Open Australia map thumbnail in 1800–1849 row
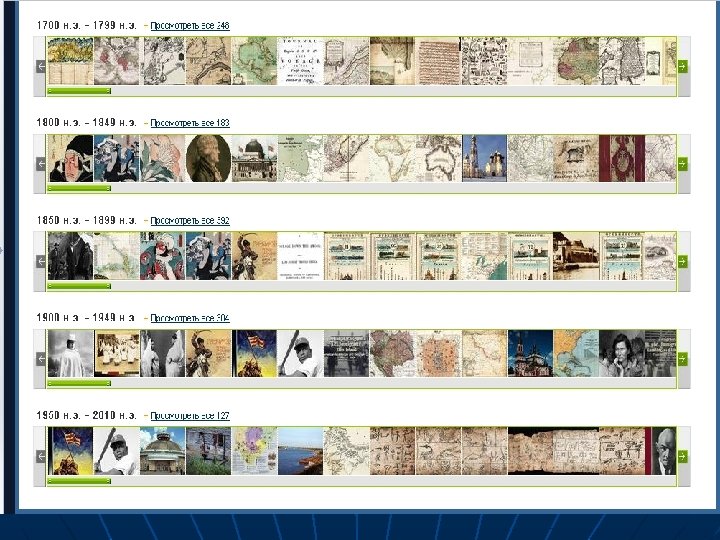 [438, 158]
